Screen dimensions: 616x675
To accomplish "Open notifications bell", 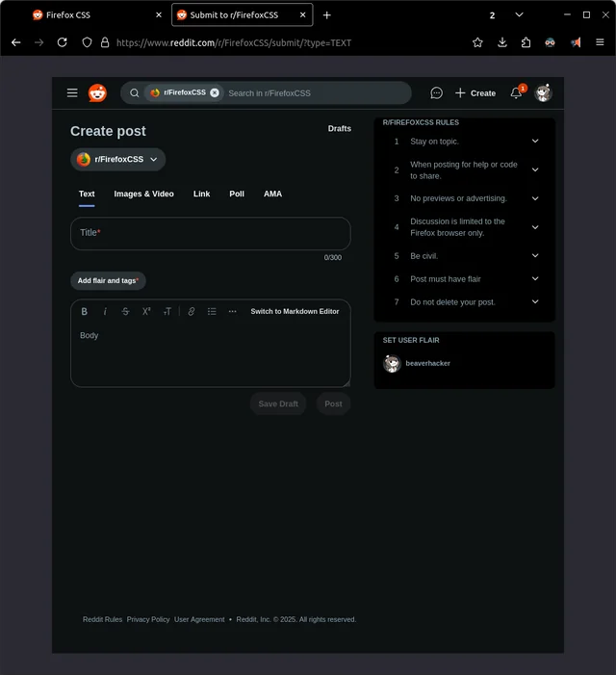I will 516,93.
